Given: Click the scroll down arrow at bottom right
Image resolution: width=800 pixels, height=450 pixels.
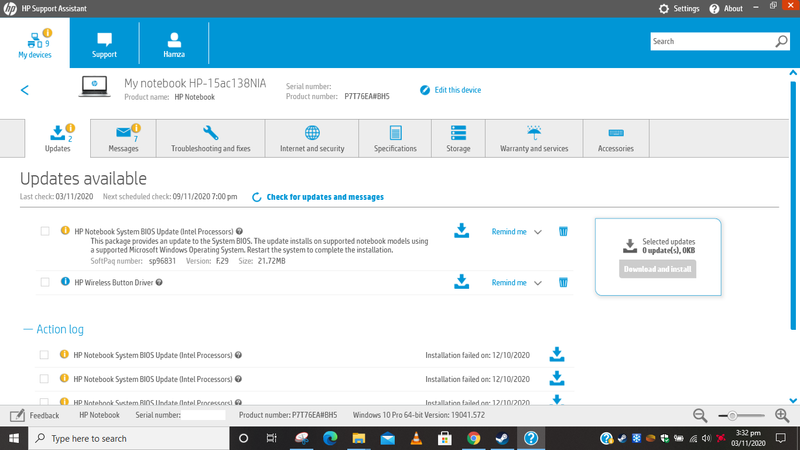Looking at the screenshot, I should (x=793, y=401).
